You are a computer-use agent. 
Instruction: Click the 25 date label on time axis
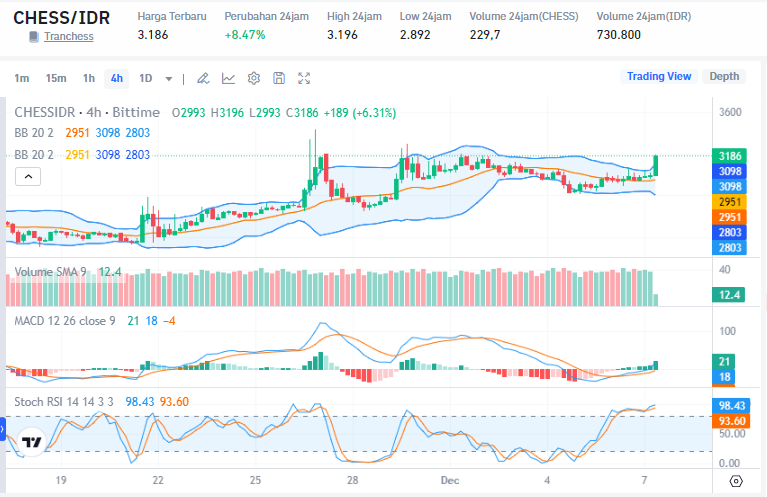point(255,480)
